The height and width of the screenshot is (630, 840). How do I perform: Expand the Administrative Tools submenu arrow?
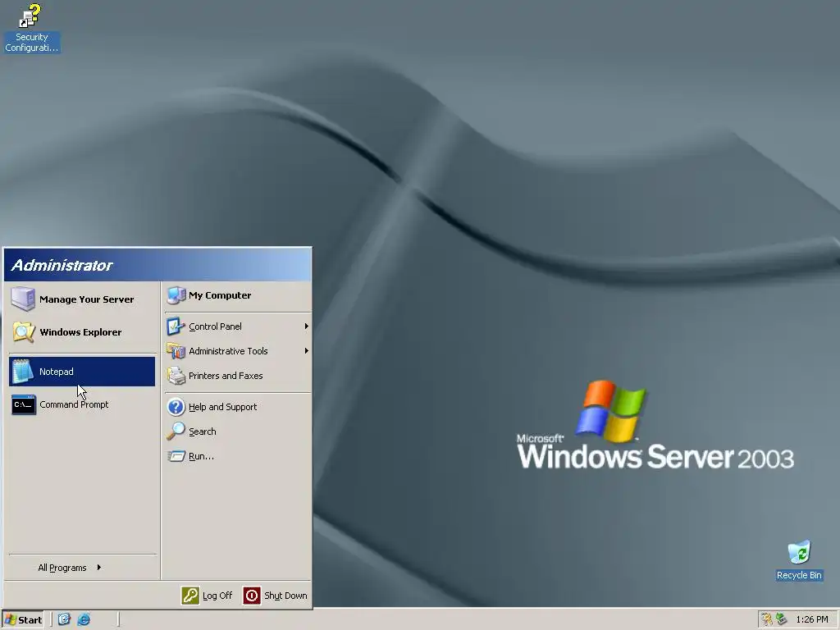307,351
